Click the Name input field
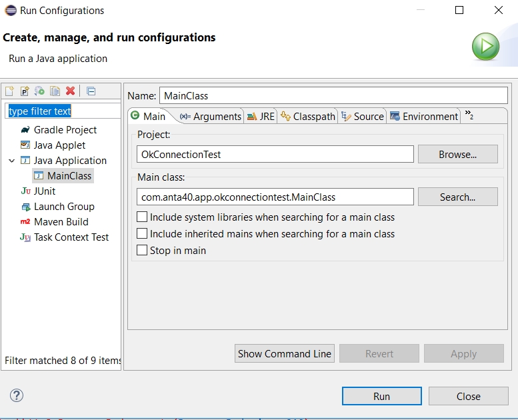Image resolution: width=518 pixels, height=420 pixels. tap(333, 95)
